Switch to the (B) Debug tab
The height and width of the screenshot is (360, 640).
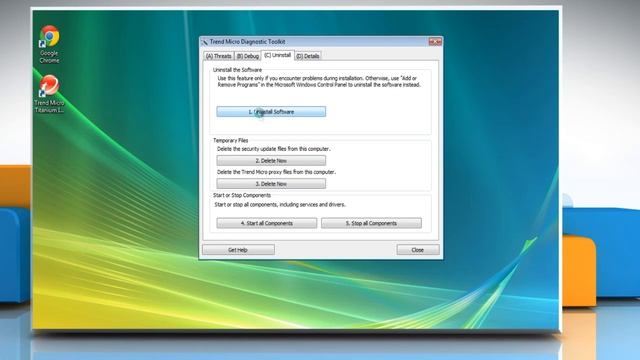pos(248,56)
